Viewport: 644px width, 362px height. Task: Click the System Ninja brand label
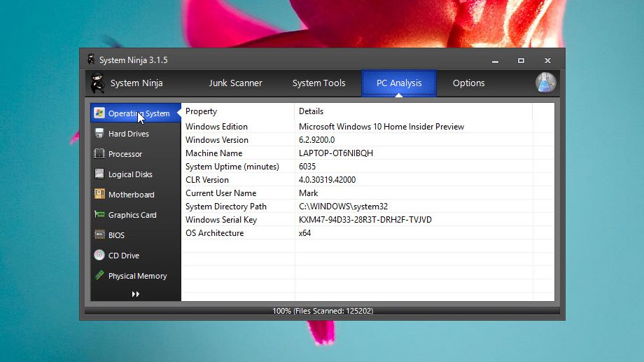coord(136,83)
